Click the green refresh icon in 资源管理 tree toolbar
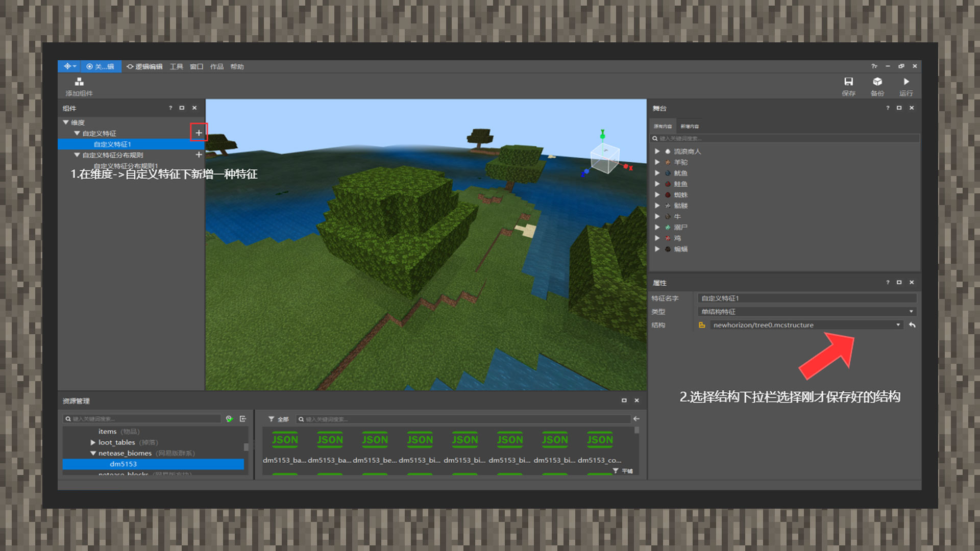The height and width of the screenshot is (551, 980). click(230, 419)
